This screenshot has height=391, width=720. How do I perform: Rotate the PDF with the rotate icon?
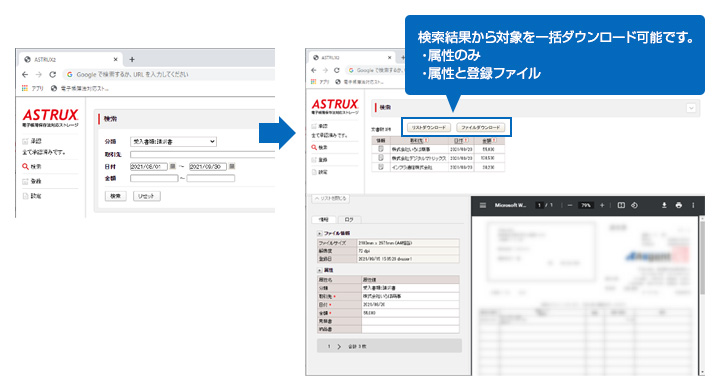coord(634,205)
